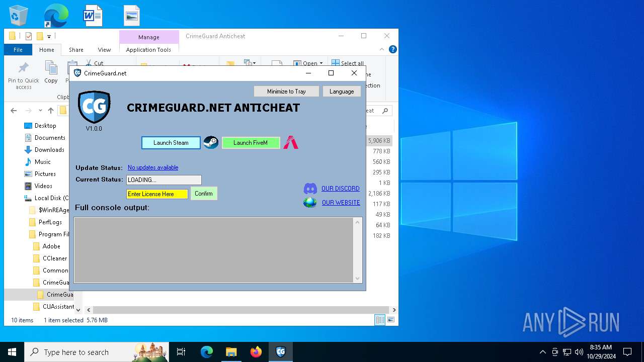This screenshot has height=362, width=644.
Task: Open the No updates available link
Action: click(153, 167)
